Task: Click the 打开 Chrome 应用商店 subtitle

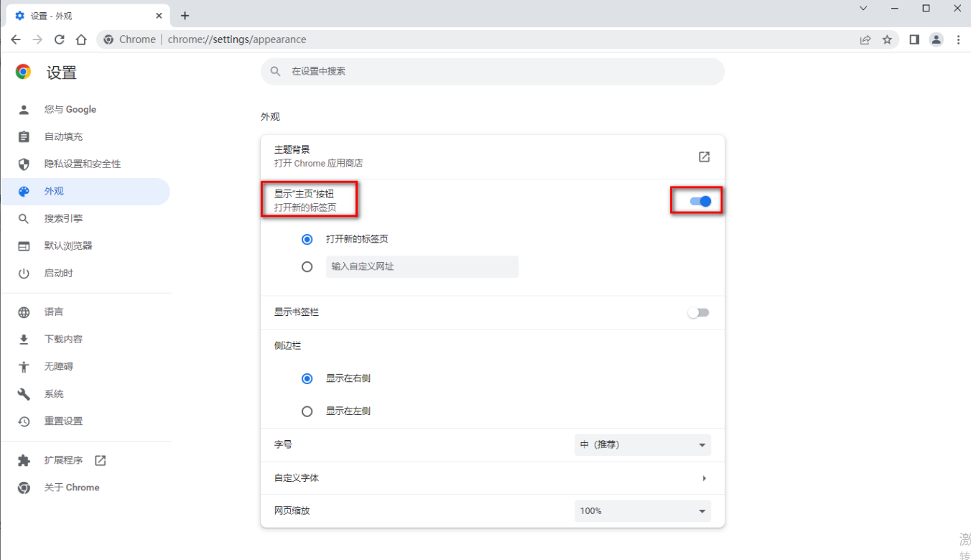Action: pos(318,163)
